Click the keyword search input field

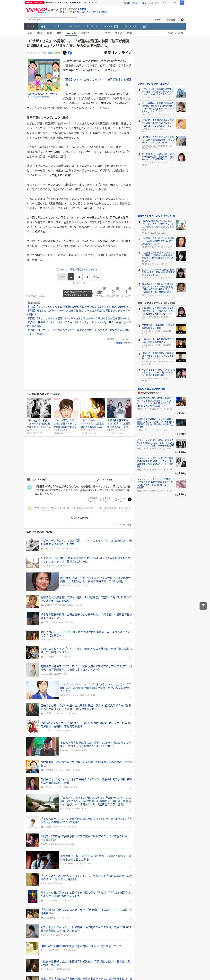pyautogui.click(x=49, y=20)
